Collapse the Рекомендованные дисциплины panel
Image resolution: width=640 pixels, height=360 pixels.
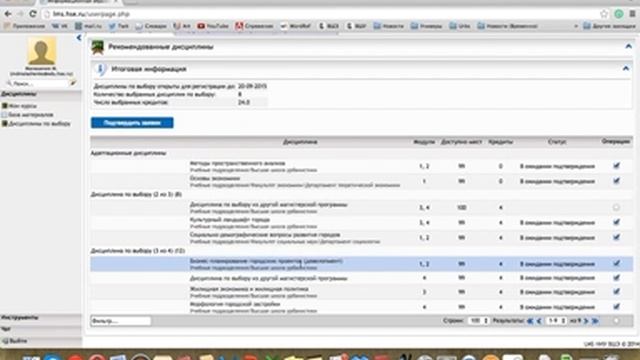tap(629, 47)
